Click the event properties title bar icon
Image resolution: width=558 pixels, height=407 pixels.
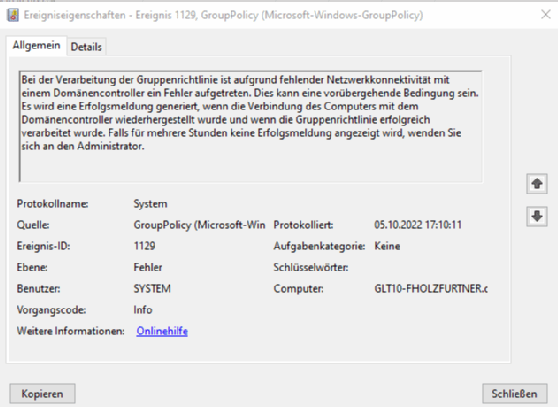[13, 15]
